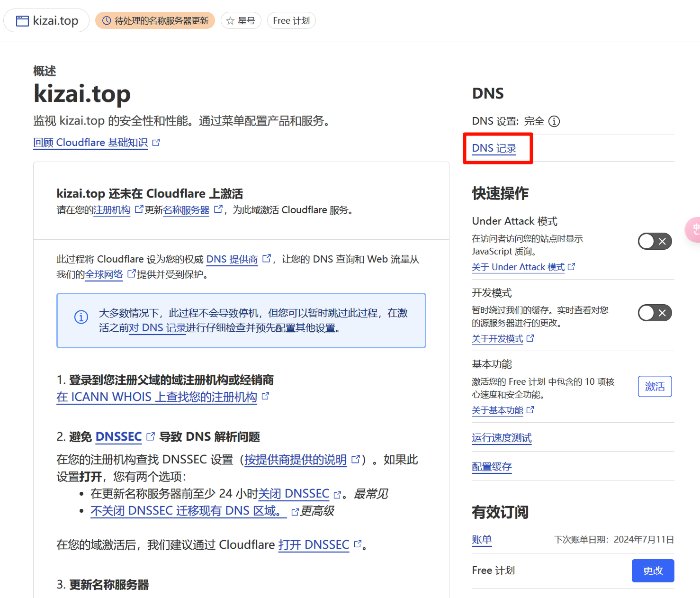
Task: Open 不关闭 DNSSEC 迁移现有 DNS 区域 link
Action: pyautogui.click(x=188, y=511)
